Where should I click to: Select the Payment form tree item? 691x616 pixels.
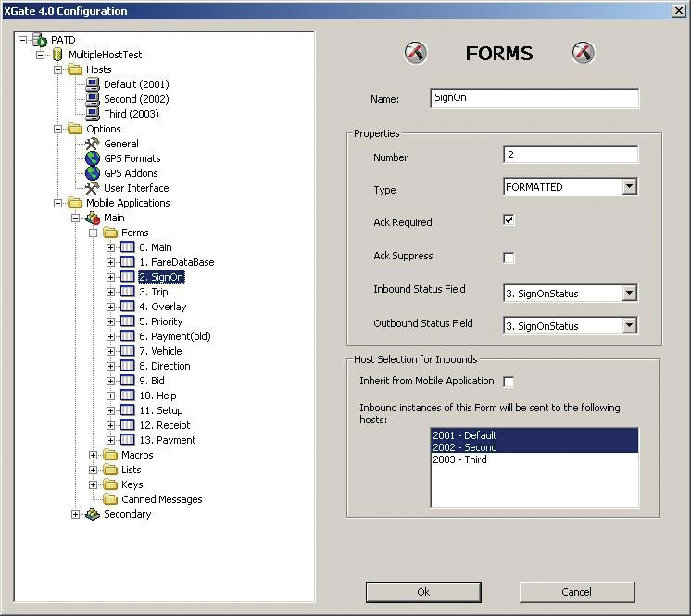pyautogui.click(x=167, y=440)
